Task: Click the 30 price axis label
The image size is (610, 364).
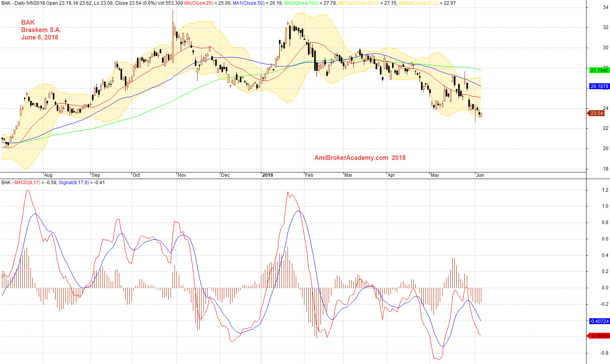Action: click(x=606, y=48)
